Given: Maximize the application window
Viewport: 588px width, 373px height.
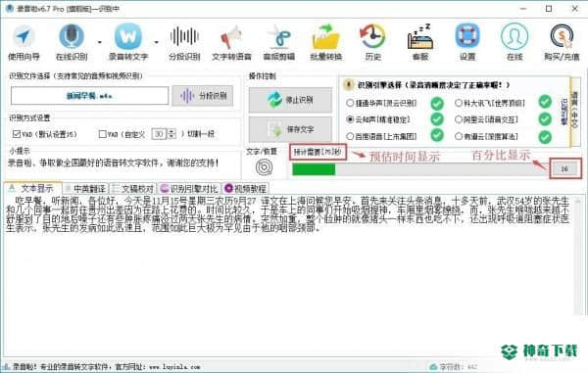Looking at the screenshot, I should [549, 9].
